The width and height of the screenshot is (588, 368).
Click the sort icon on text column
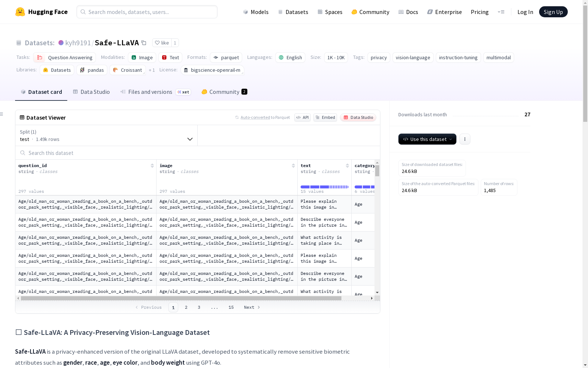347,166
